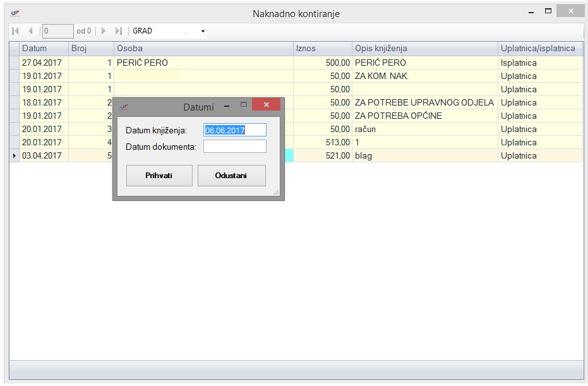This screenshot has width=588, height=386.
Task: Go to first record navigation icon
Action: click(x=16, y=31)
